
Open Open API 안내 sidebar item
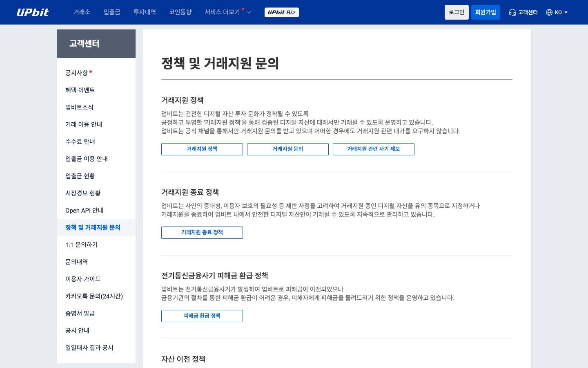tap(96, 210)
